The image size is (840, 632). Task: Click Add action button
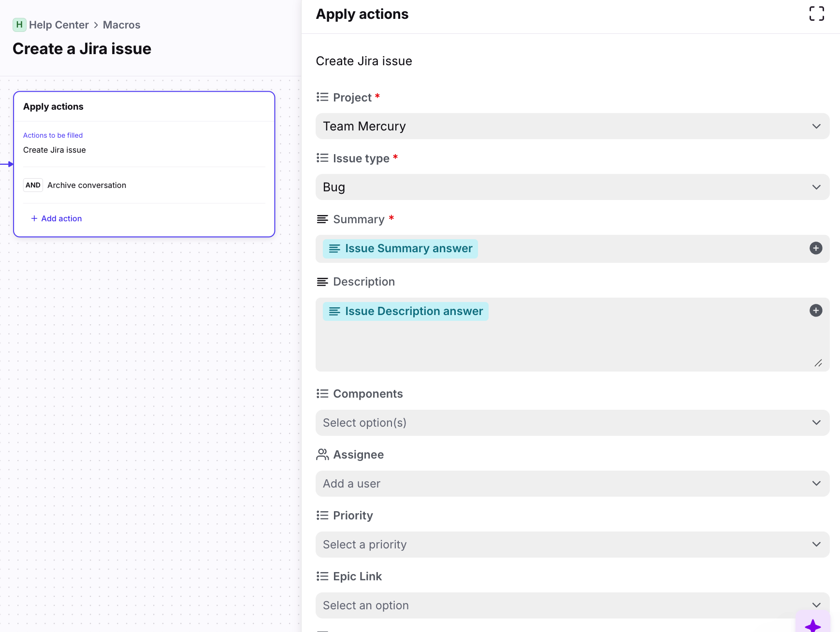[57, 219]
